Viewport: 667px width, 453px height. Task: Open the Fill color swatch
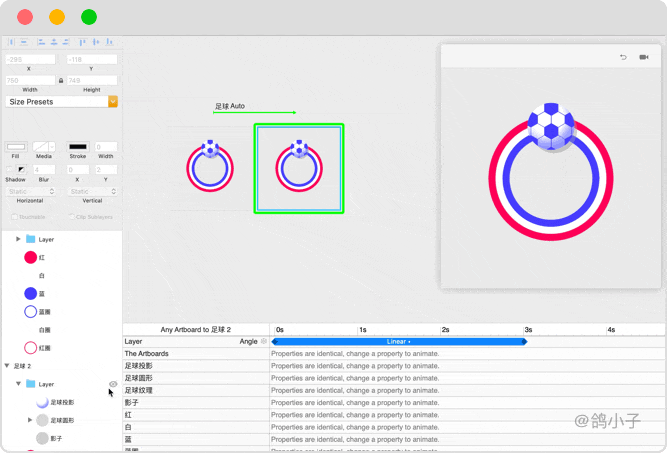point(16,147)
